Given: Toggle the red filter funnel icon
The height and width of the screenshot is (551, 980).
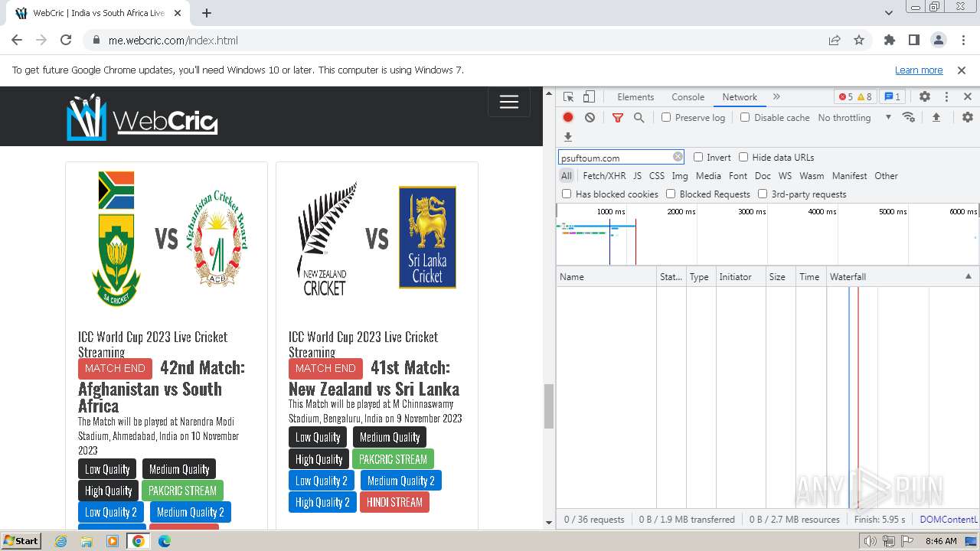Looking at the screenshot, I should 618,117.
